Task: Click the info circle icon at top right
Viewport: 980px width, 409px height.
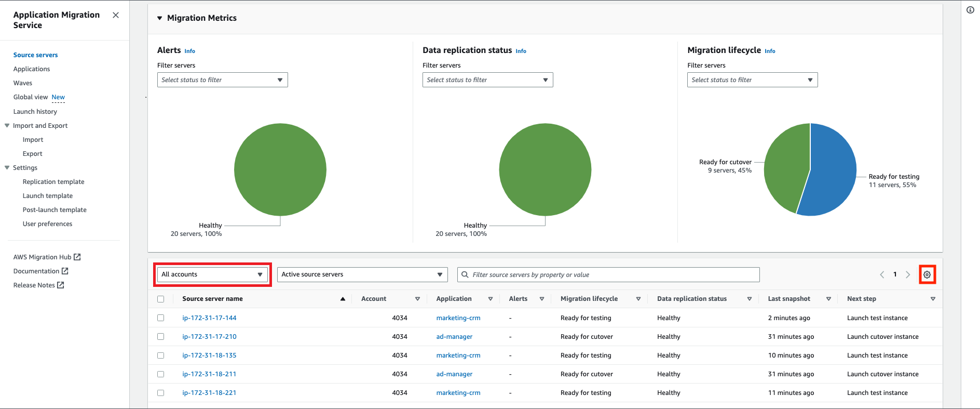Action: click(x=970, y=10)
